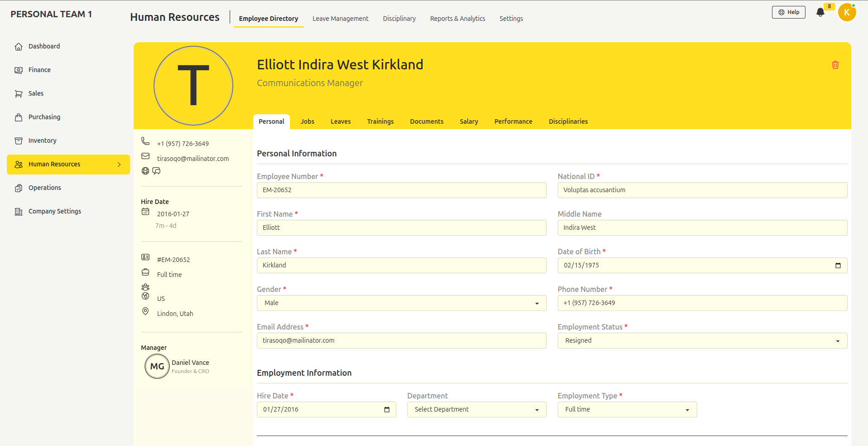
Task: Click the Company Settings building icon
Action: [19, 212]
